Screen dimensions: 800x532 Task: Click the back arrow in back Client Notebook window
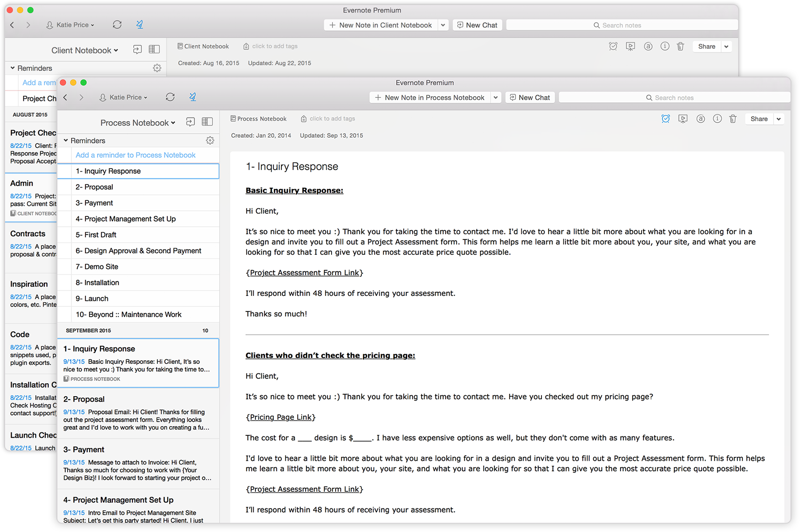[x=12, y=25]
